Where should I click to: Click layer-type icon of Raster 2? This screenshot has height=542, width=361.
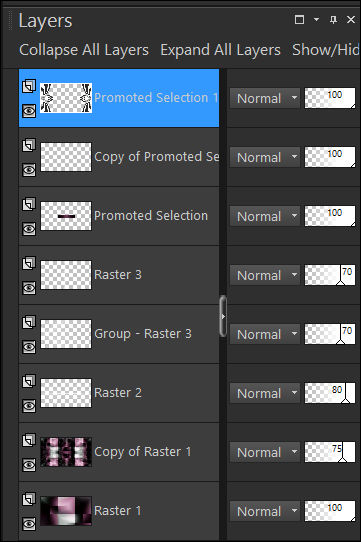tap(29, 381)
